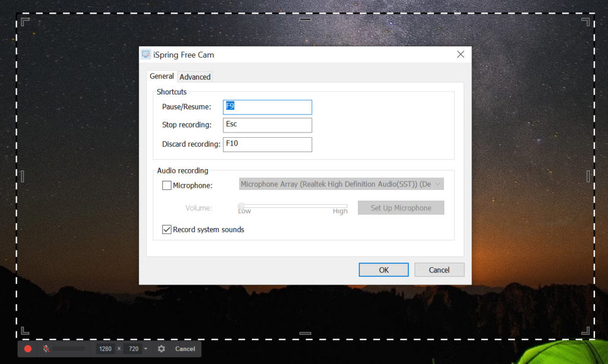Focus the Pause/Resume shortcut field

click(x=267, y=107)
